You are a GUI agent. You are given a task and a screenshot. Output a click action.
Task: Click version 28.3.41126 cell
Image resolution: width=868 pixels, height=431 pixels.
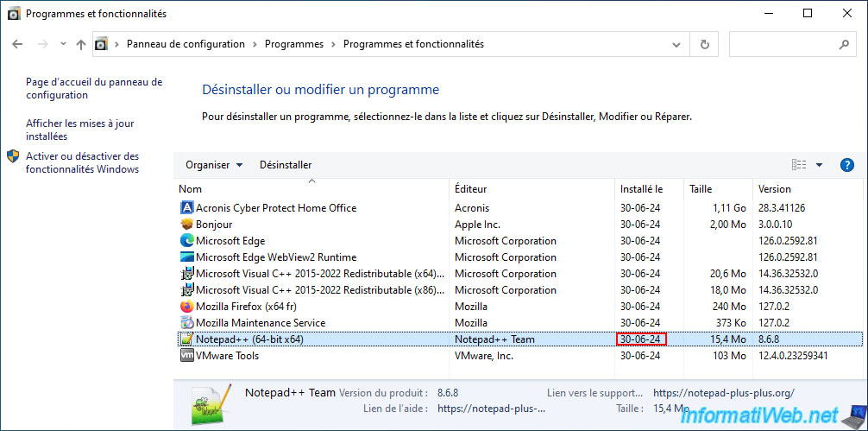click(x=781, y=208)
